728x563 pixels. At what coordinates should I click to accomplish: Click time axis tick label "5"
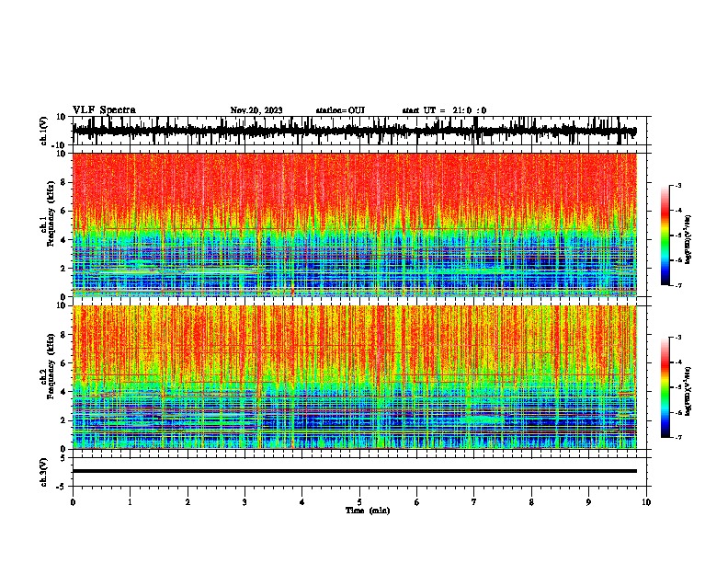click(x=359, y=502)
